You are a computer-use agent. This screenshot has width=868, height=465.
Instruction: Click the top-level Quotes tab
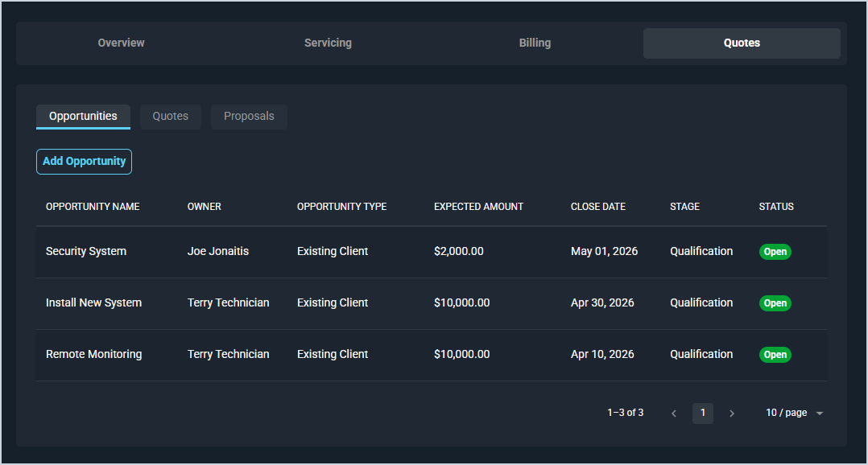coord(742,43)
